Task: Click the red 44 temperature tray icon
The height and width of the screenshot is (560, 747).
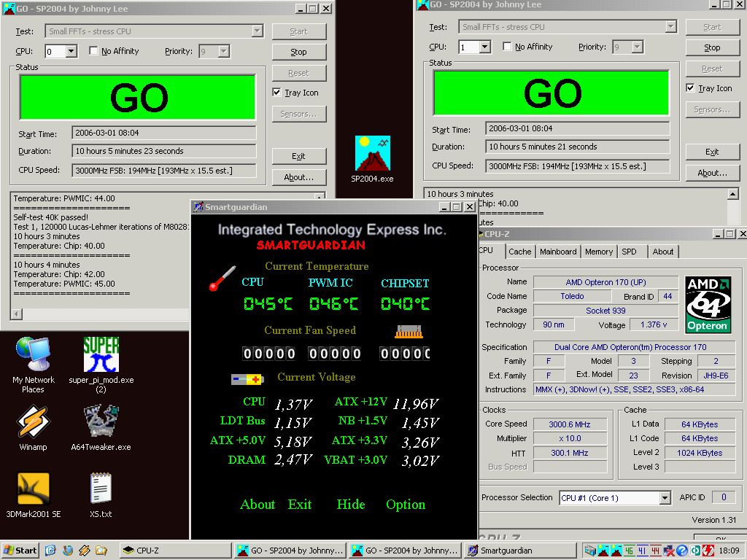Action: [656, 551]
